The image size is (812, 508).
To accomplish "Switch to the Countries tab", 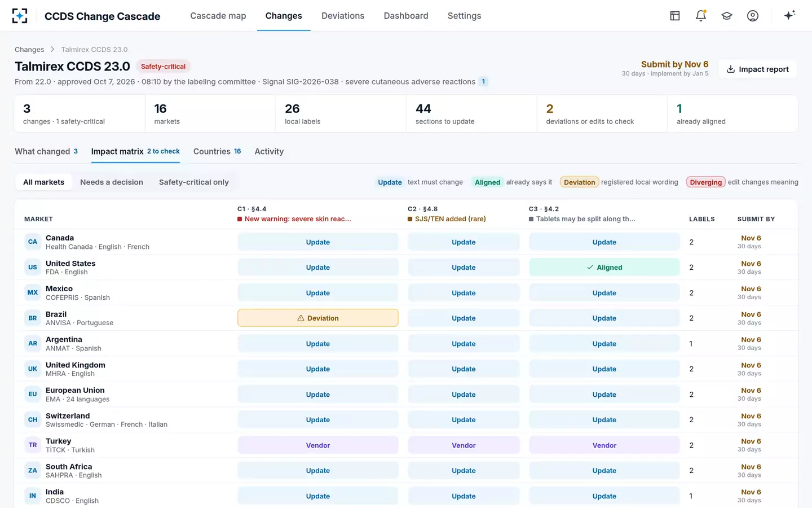I will (x=217, y=151).
